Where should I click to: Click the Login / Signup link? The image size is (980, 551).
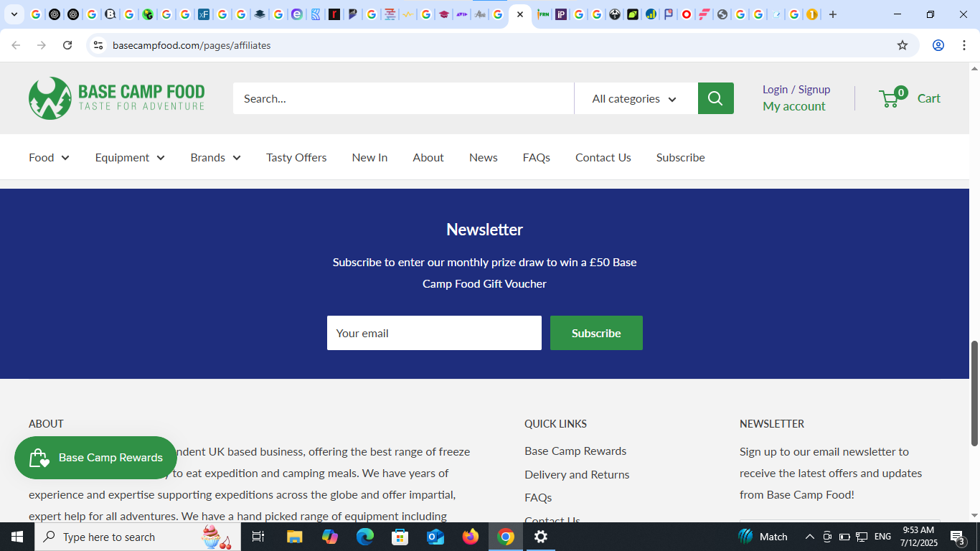(x=796, y=89)
